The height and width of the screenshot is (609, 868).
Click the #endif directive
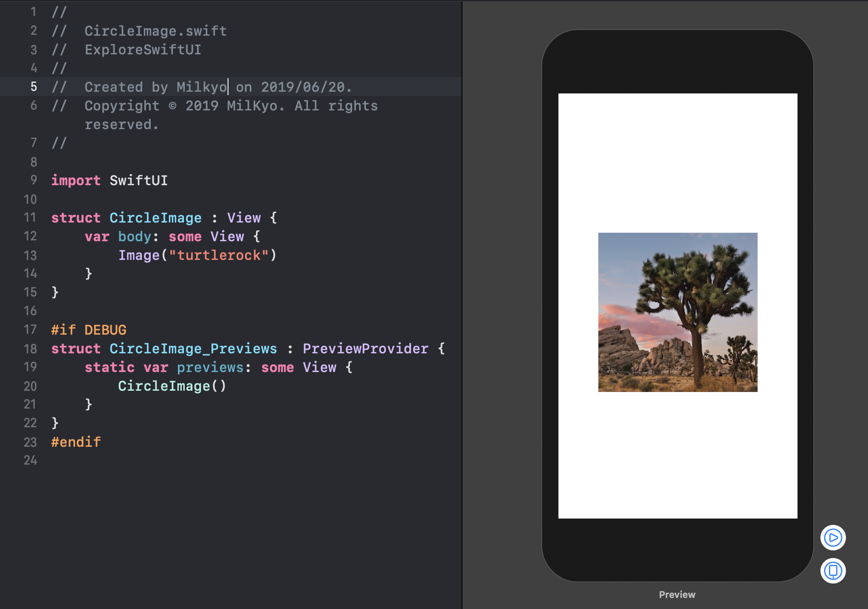(x=76, y=442)
